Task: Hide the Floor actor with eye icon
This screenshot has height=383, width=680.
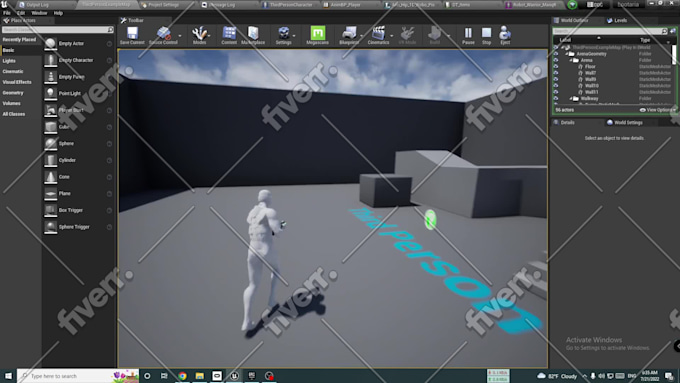Action: pos(556,67)
